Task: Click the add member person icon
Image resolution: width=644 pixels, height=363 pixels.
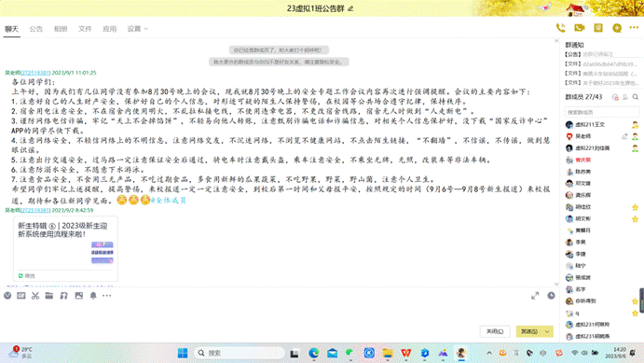Action: coord(625,97)
